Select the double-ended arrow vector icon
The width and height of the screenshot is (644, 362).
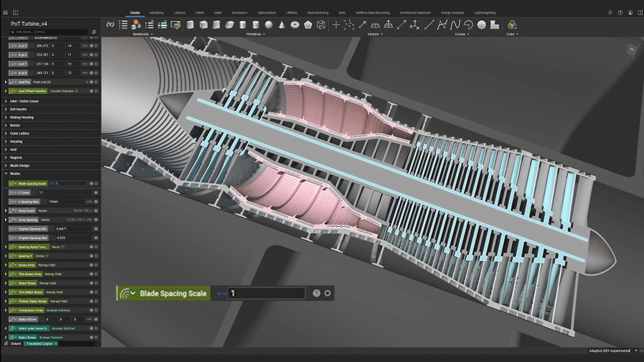[401, 25]
